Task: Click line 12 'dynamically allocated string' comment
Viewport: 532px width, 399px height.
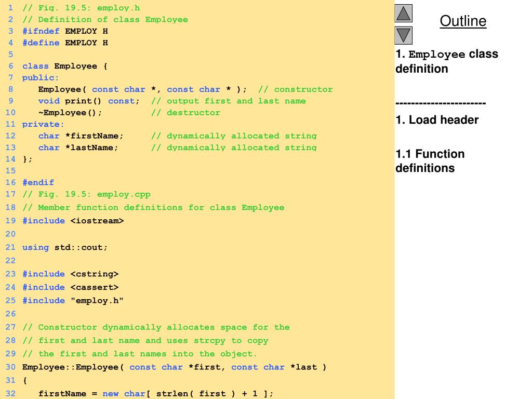Action: coord(242,136)
